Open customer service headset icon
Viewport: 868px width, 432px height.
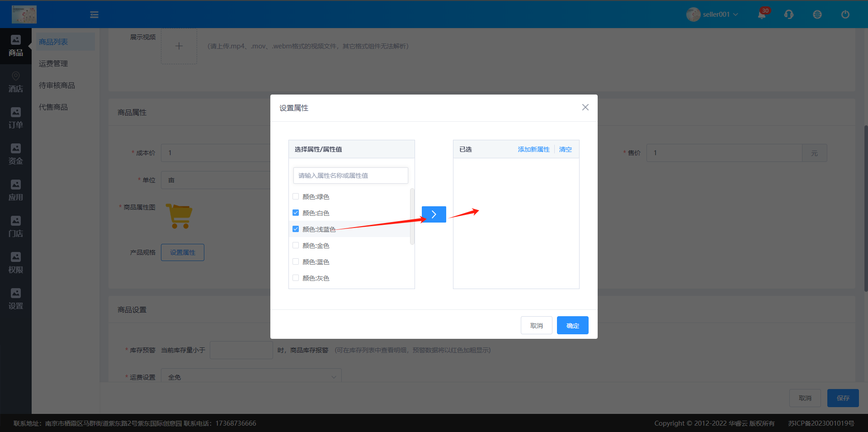[789, 14]
